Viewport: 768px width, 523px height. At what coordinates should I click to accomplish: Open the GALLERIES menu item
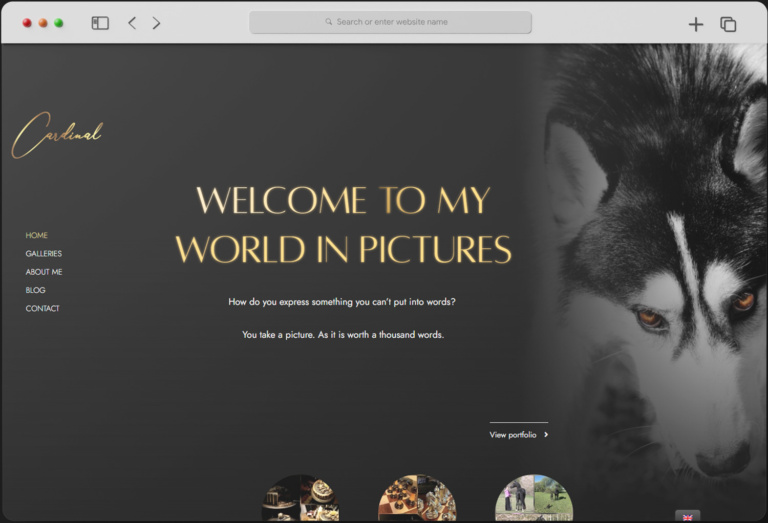click(x=44, y=253)
